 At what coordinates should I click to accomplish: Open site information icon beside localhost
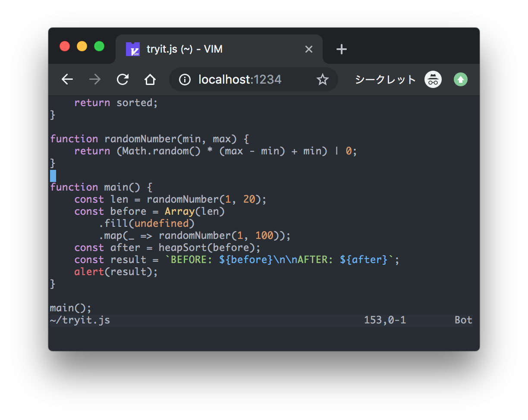[185, 79]
